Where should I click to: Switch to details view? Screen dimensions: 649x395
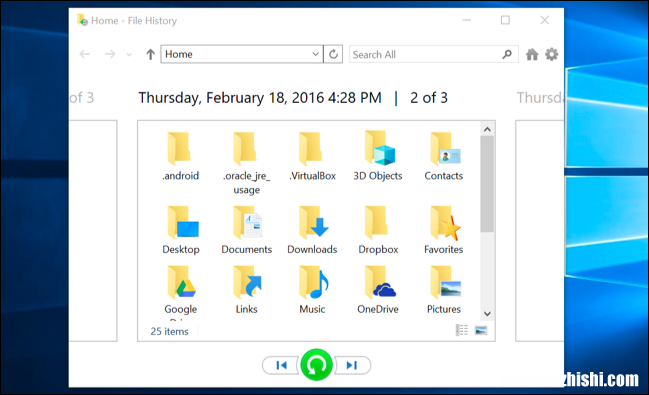(x=462, y=330)
